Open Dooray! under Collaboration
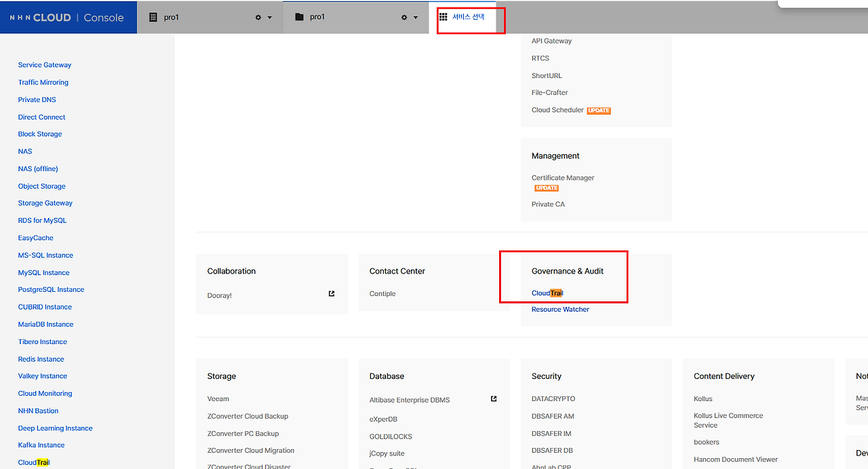 click(220, 296)
